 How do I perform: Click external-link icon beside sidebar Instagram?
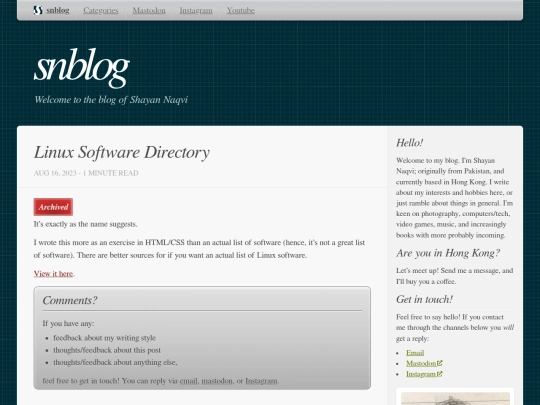click(439, 374)
